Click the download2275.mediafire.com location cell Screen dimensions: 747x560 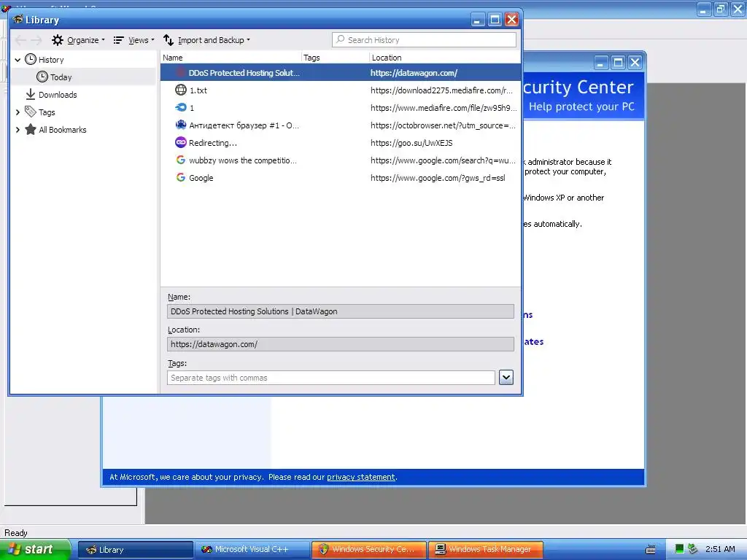pos(441,90)
